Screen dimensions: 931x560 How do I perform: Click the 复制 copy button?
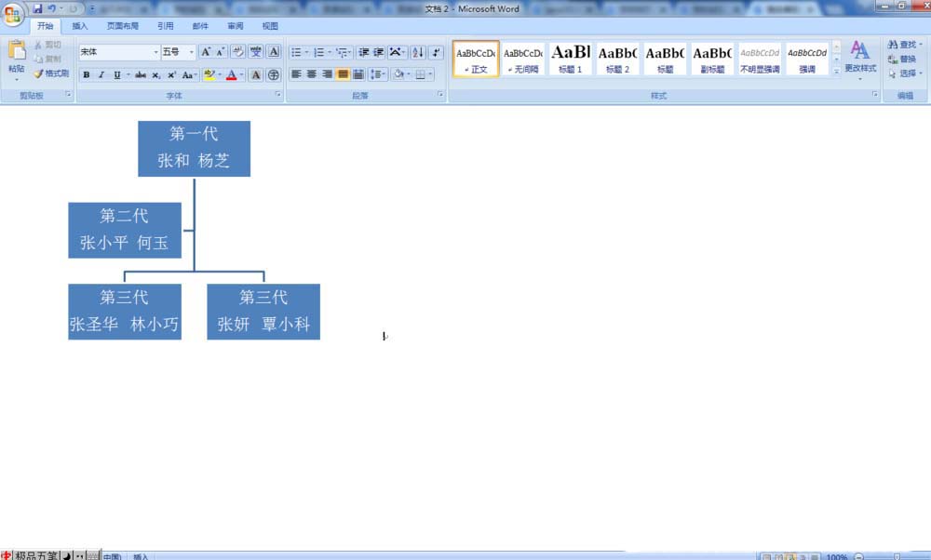pos(48,59)
